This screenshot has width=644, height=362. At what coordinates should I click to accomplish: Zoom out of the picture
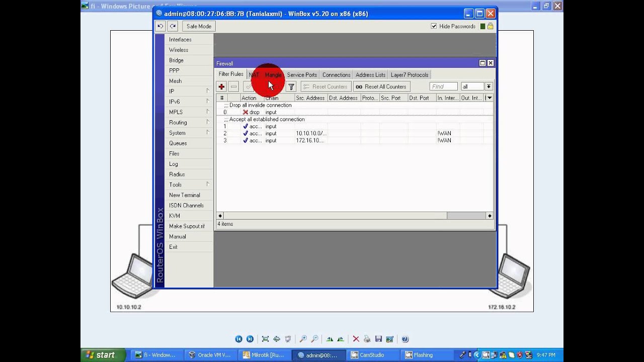coord(314,339)
